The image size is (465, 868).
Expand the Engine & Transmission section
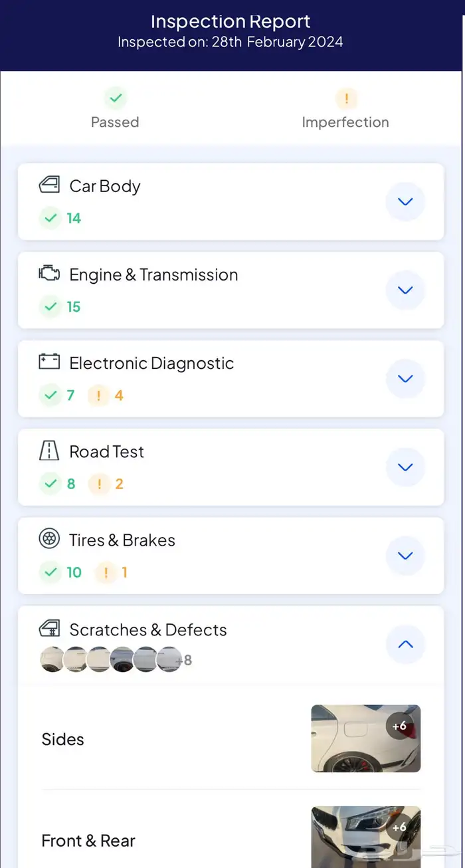coord(405,290)
